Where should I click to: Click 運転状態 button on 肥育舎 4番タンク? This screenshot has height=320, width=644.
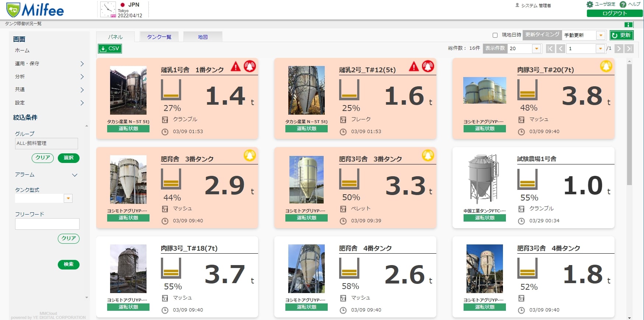[306, 307]
